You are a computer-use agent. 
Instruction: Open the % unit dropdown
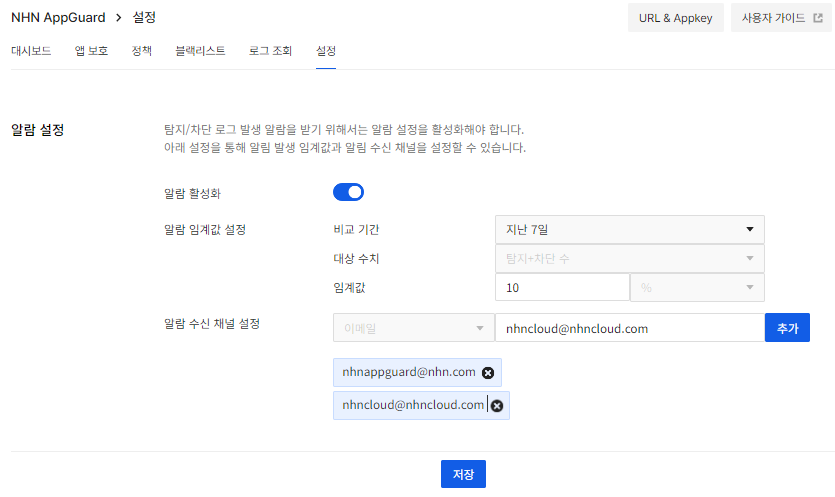click(697, 288)
